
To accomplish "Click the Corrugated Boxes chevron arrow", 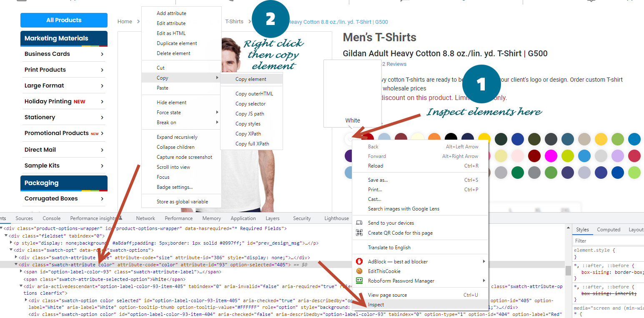I will coord(102,199).
